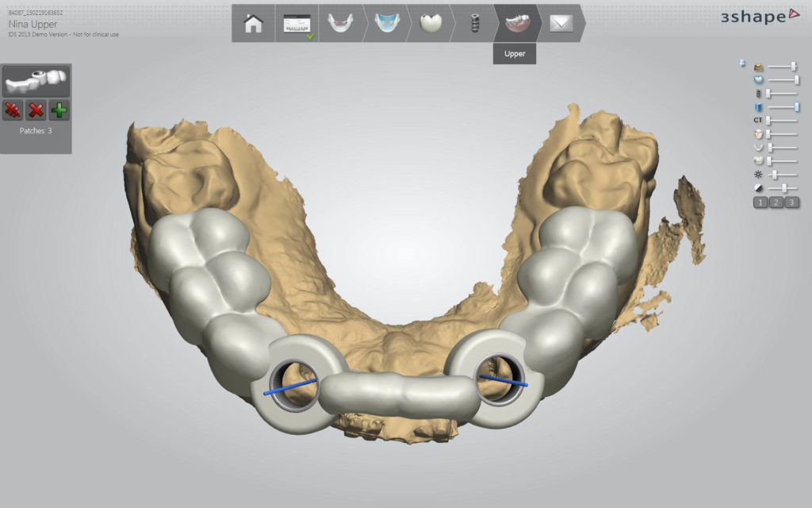
Task: Click the Nina Upper case title
Action: (33, 24)
